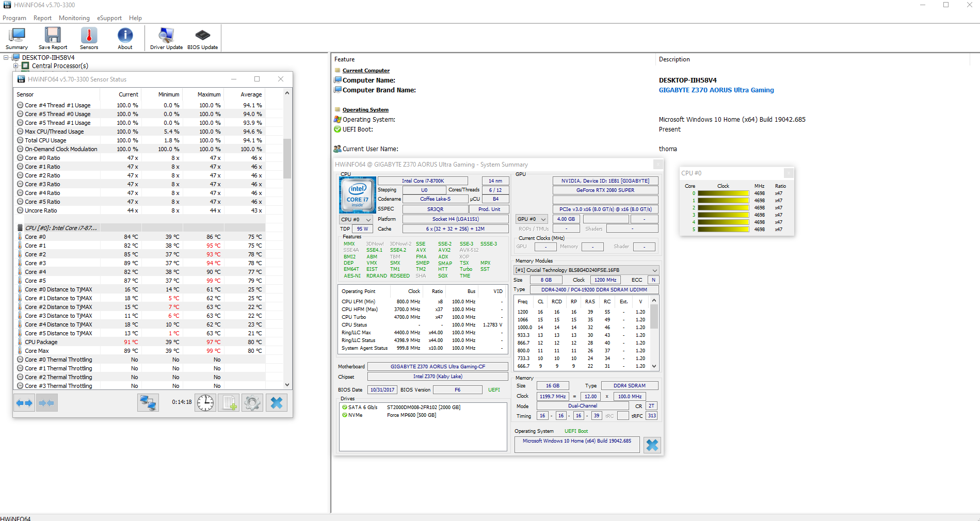The image size is (980, 521).
Task: Click the Operating System Windows icon
Action: pyautogui.click(x=338, y=120)
